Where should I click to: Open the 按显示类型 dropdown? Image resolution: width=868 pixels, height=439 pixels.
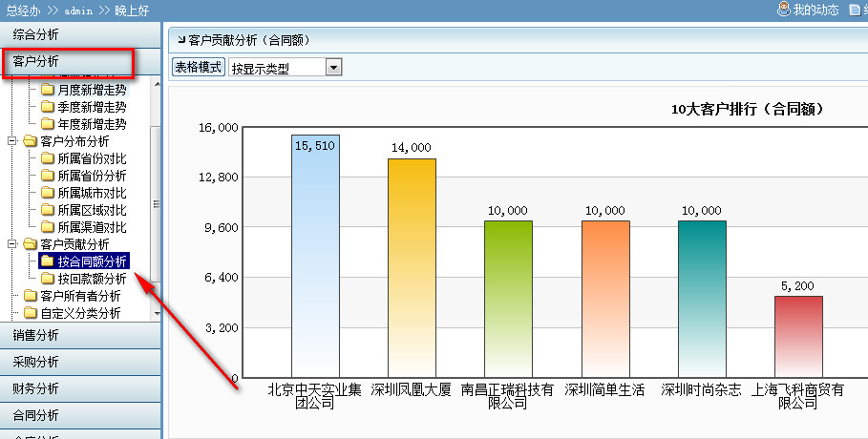[286, 68]
